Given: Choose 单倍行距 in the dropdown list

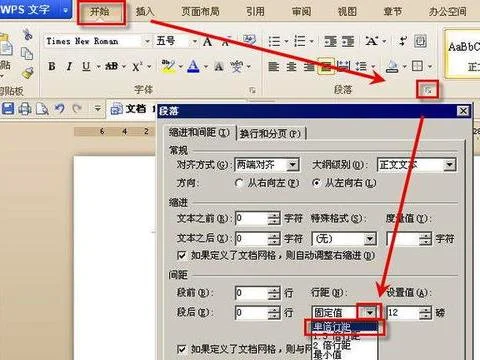Looking at the screenshot, I should (345, 327).
